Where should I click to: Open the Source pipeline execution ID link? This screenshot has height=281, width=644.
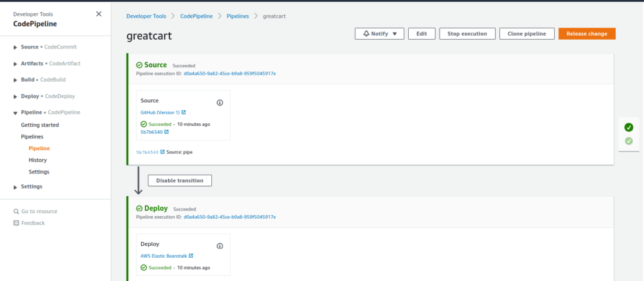click(x=230, y=74)
